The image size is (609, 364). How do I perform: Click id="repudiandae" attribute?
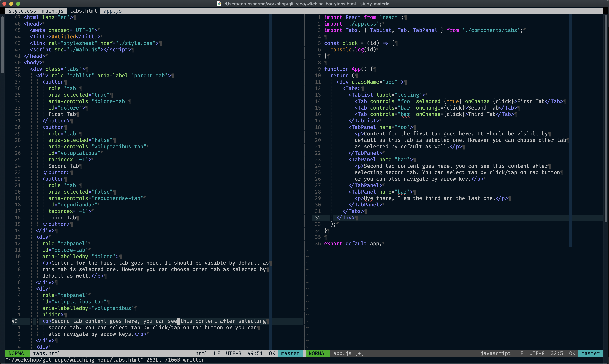(73, 205)
